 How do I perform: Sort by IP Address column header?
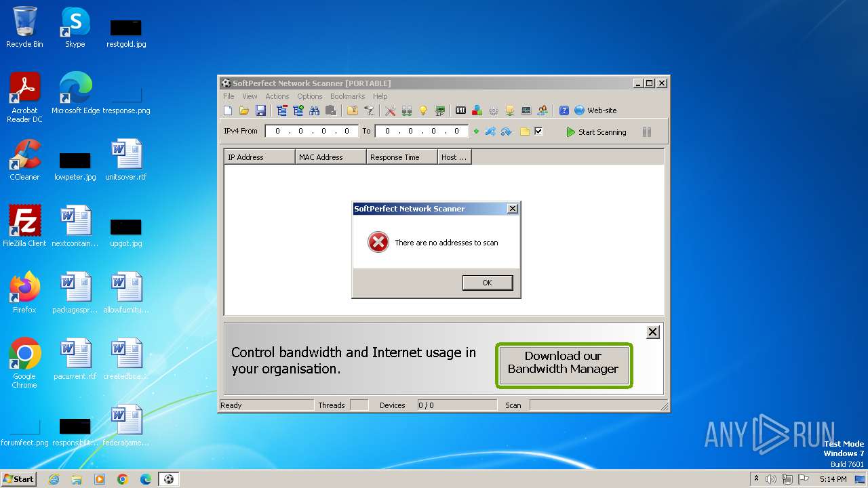click(x=260, y=157)
